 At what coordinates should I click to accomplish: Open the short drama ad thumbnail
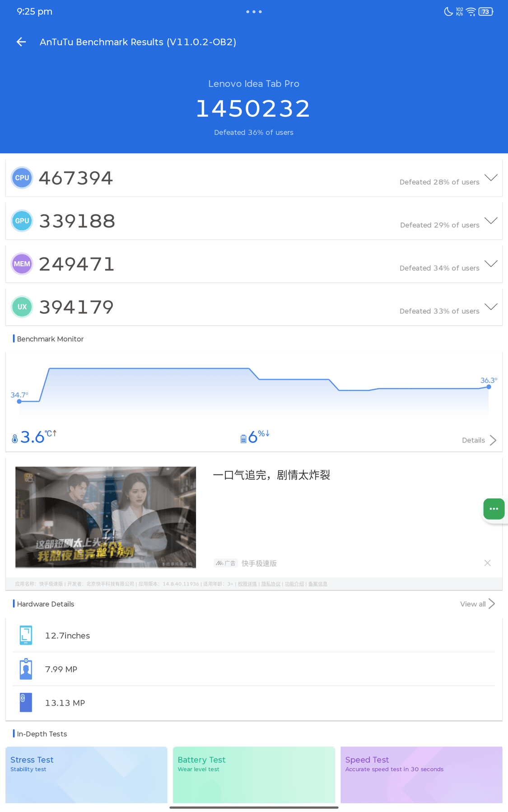106,517
